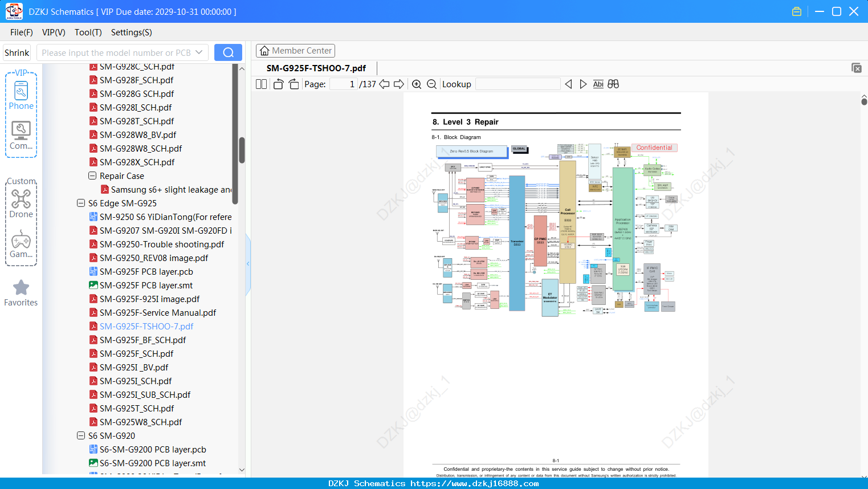This screenshot has width=868, height=489.
Task: Click the blue search button
Action: [228, 52]
